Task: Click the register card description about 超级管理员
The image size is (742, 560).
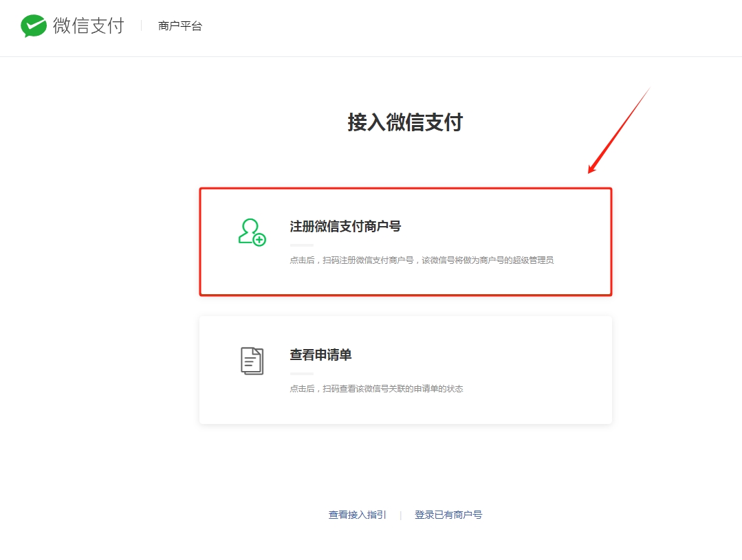Action: [x=422, y=260]
